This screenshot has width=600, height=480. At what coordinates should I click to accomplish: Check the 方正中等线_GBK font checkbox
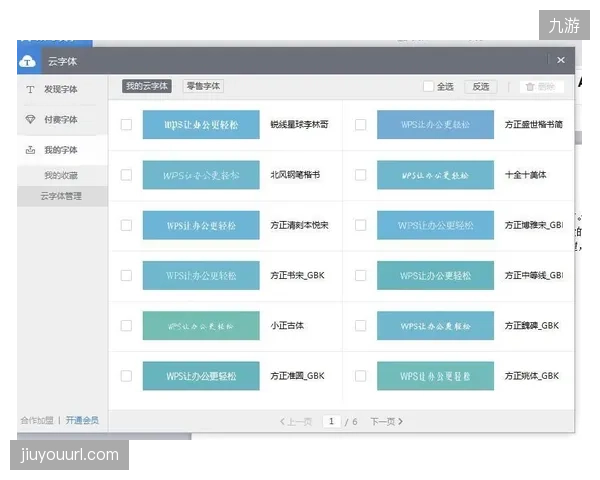pyautogui.click(x=360, y=276)
